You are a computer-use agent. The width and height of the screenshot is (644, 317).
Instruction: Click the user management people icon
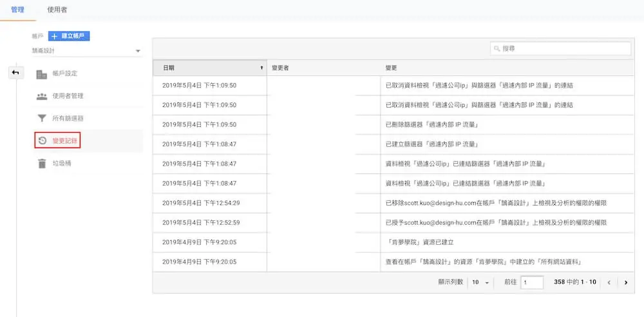coord(41,97)
